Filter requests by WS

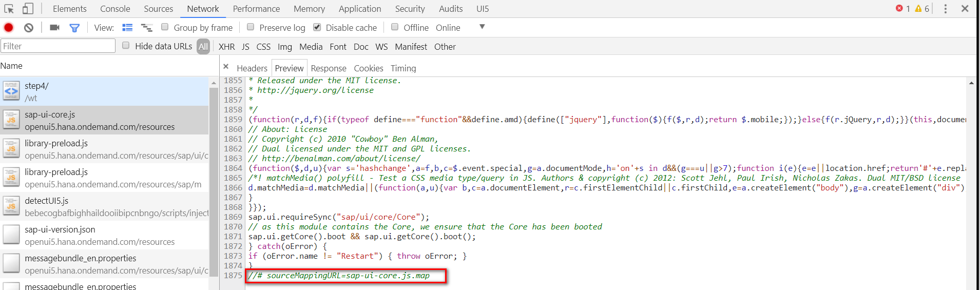pos(381,47)
